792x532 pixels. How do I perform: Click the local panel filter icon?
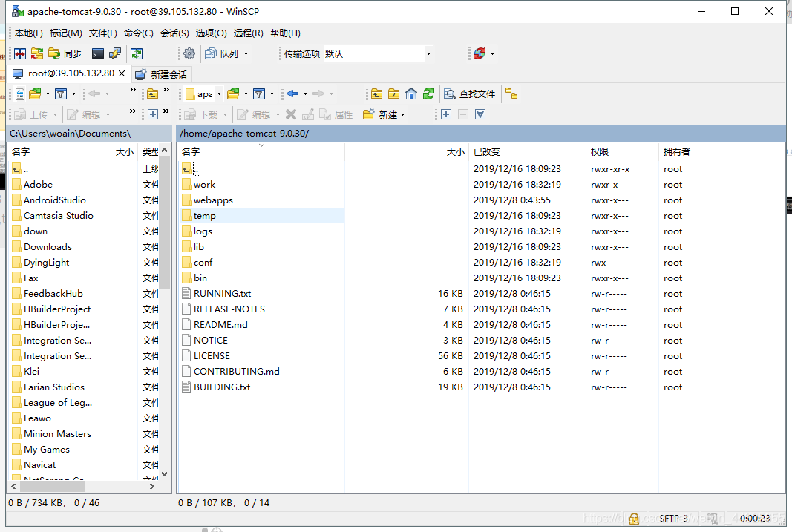coord(61,94)
